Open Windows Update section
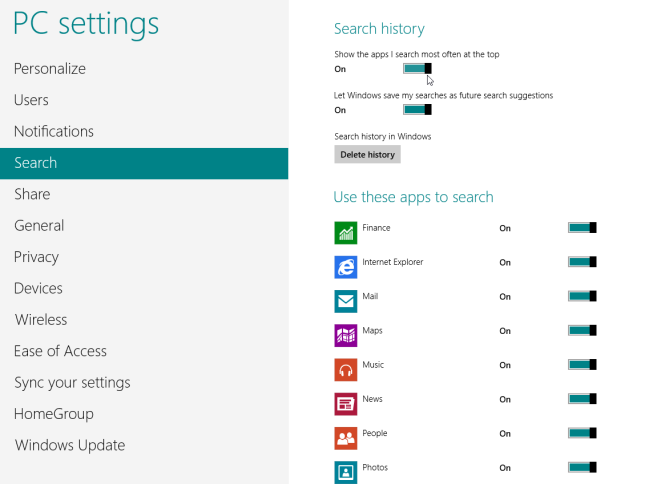This screenshot has width=660, height=484. 144,445
